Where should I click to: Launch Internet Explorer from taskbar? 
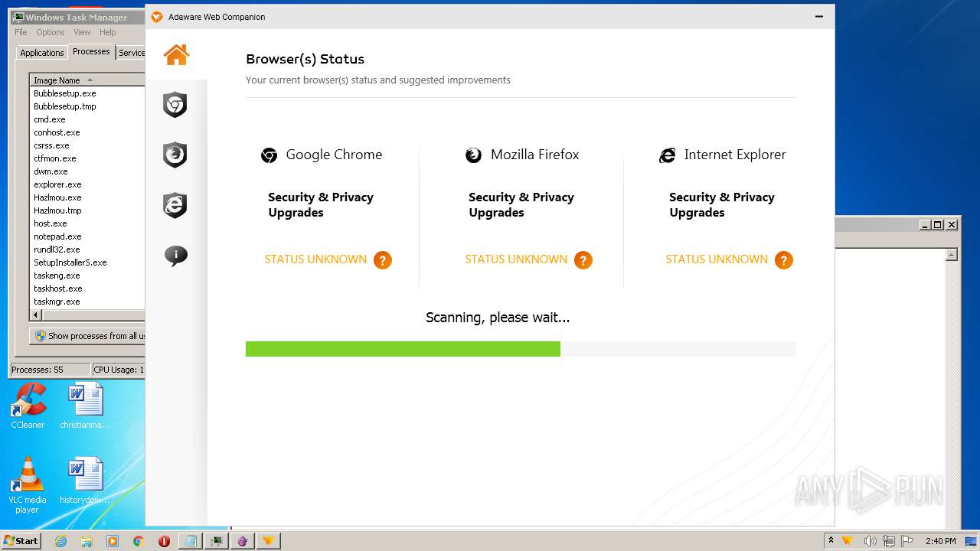[x=60, y=541]
